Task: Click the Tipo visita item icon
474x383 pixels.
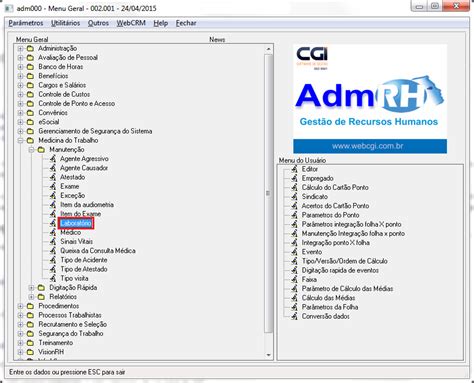Action: pos(53,278)
